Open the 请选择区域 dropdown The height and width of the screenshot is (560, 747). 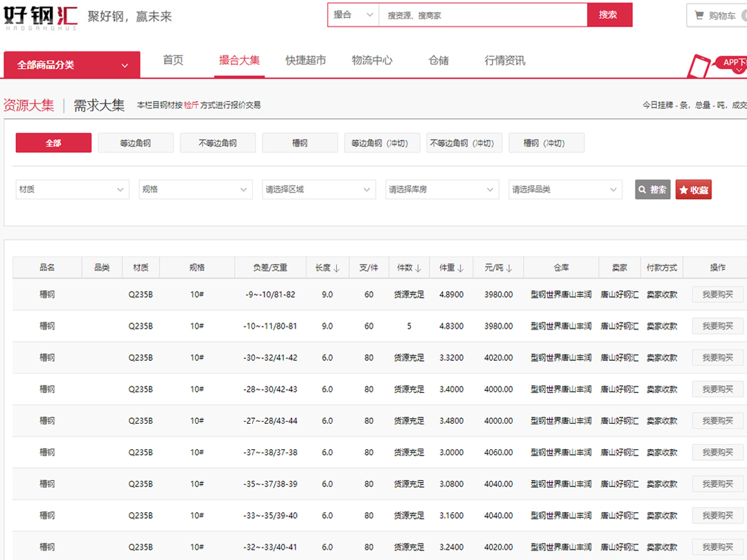pyautogui.click(x=319, y=190)
